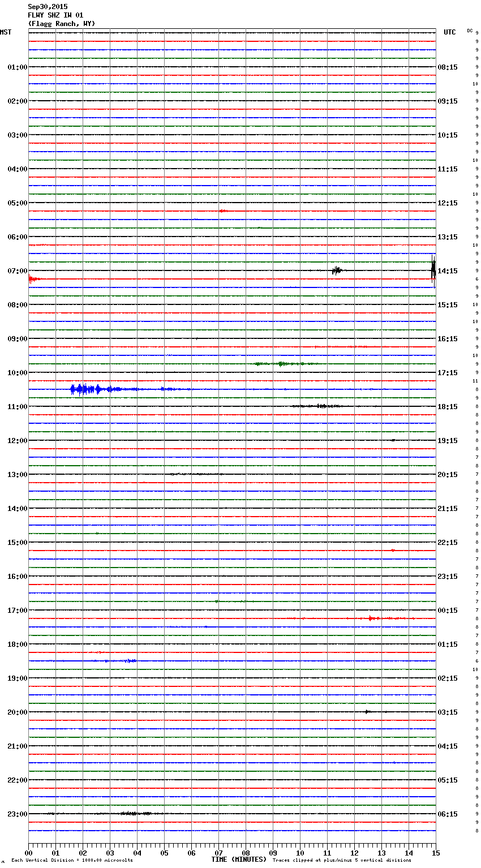
Task: Select the 04:00 MST time label
Action: pos(18,169)
